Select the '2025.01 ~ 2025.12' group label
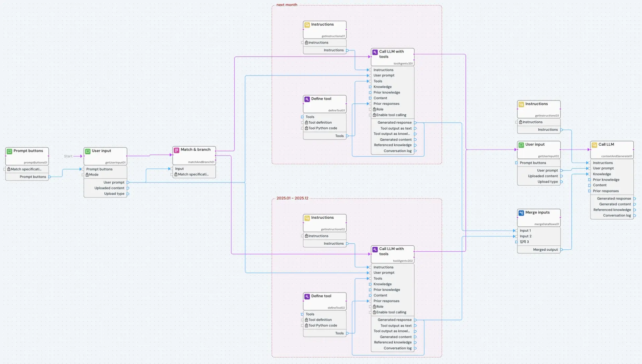 [292, 198]
